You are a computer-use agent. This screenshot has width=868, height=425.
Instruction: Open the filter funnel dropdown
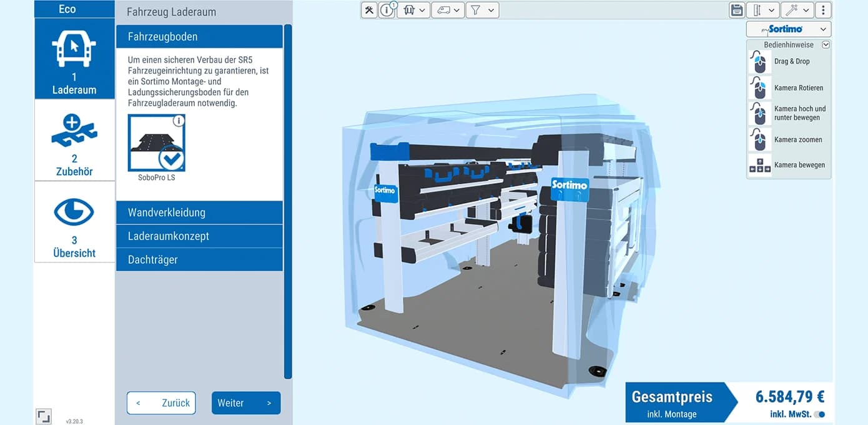tap(481, 10)
